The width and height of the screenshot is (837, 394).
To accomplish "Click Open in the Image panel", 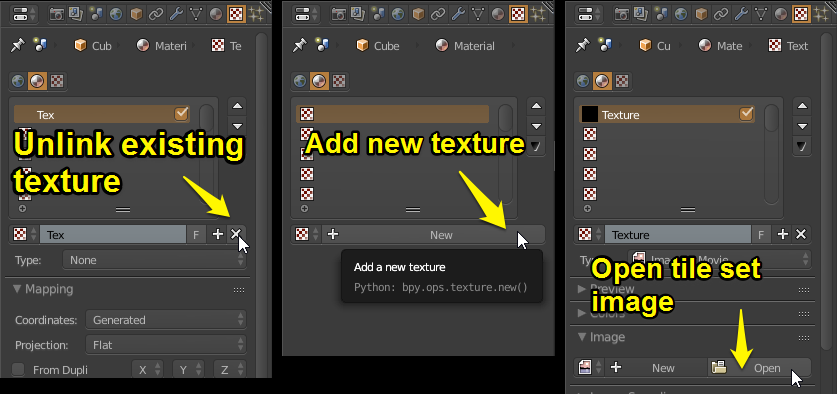I will coord(759,367).
